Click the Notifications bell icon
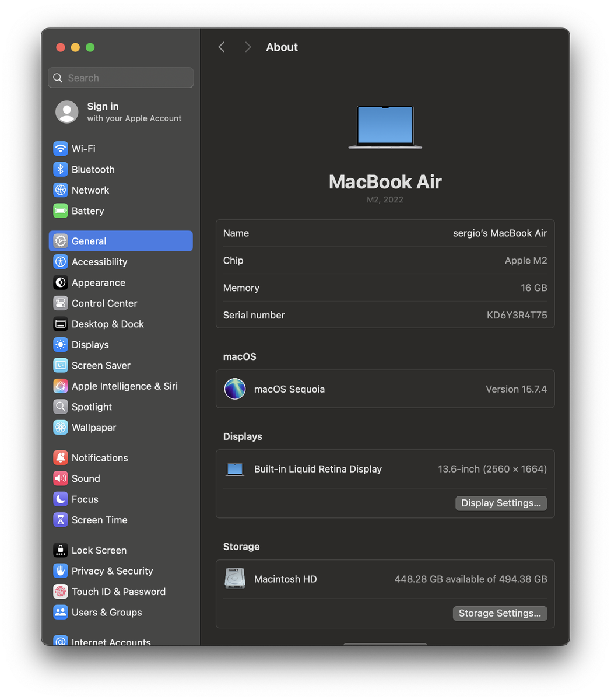The image size is (611, 700). point(61,458)
